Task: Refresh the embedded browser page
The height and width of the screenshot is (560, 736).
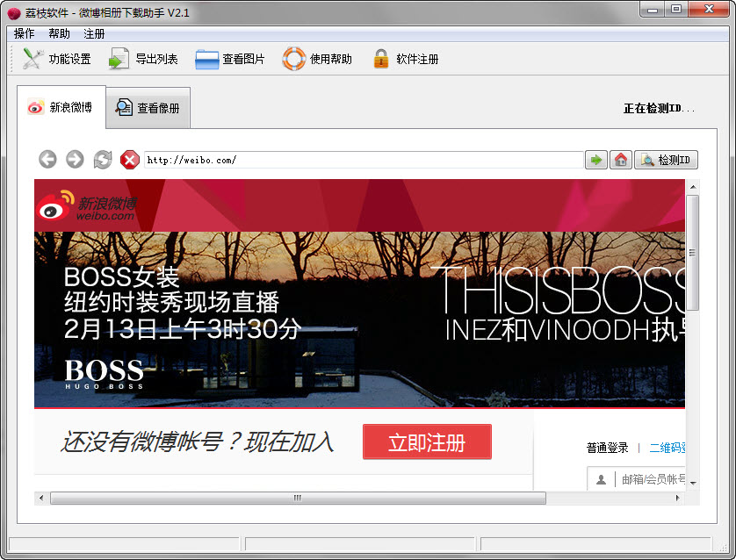Action: pos(103,160)
